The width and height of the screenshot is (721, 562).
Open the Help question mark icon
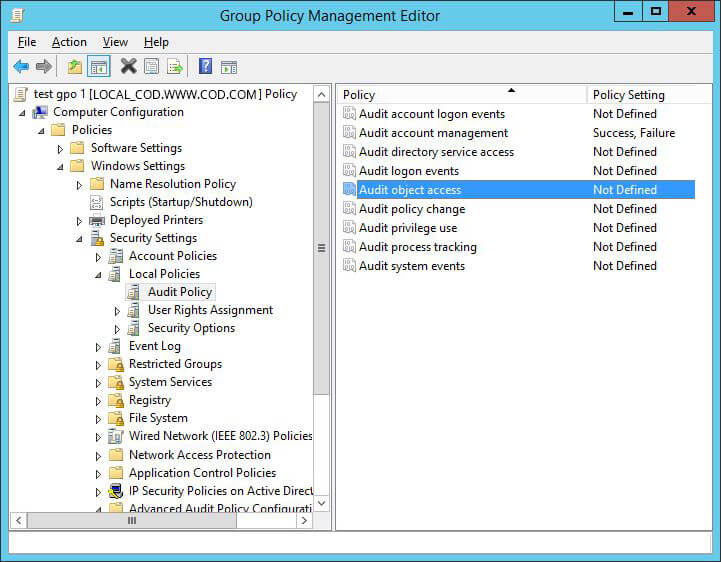[205, 66]
